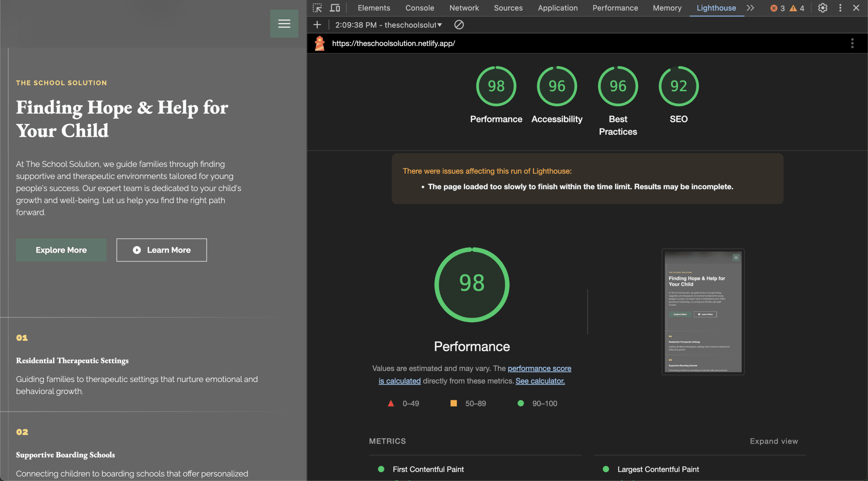Open the hamburger menu on webpage
The image size is (868, 481).
pos(284,23)
